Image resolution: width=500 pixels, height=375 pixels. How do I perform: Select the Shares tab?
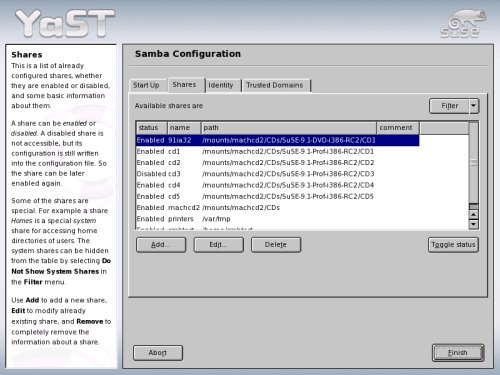click(186, 84)
